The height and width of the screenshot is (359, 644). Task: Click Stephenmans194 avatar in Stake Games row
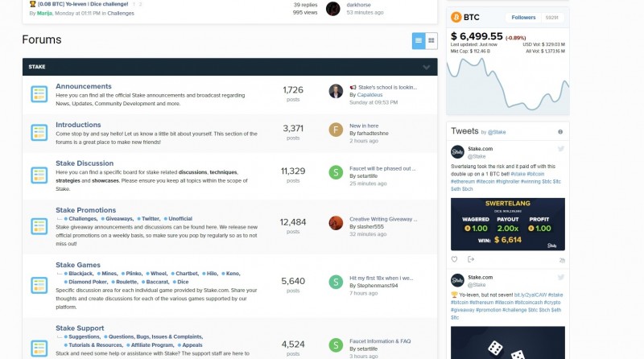coord(336,283)
